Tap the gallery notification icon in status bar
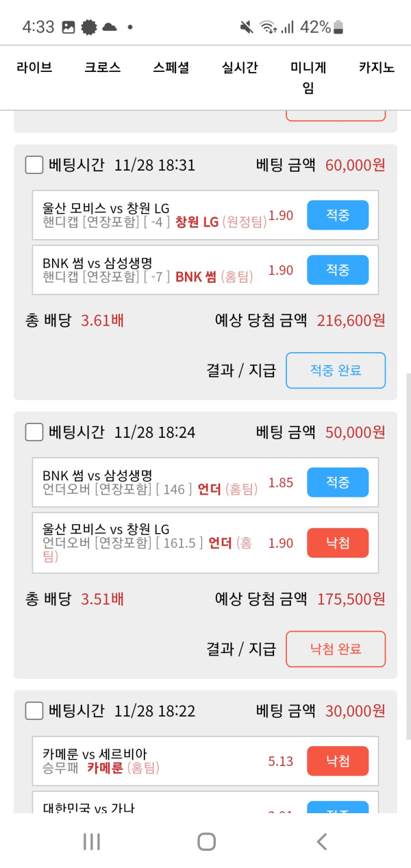 pyautogui.click(x=68, y=27)
